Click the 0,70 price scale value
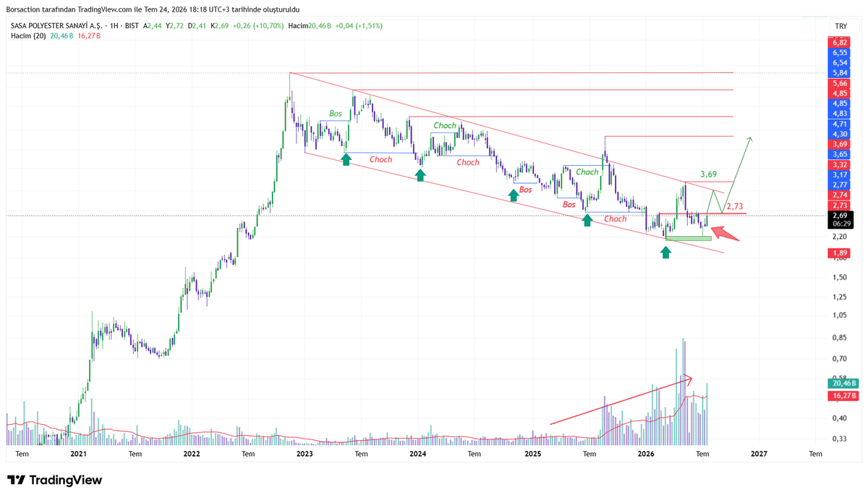 [840, 359]
